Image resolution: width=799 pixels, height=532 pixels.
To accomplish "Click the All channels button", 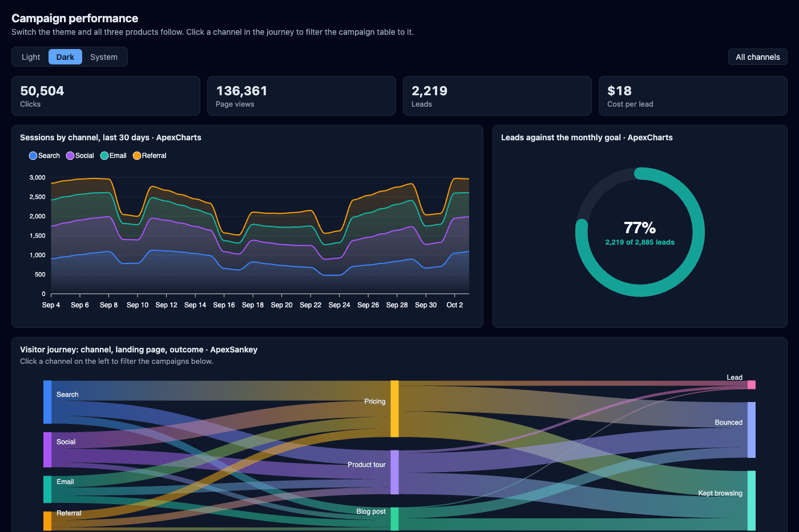I will pos(757,57).
